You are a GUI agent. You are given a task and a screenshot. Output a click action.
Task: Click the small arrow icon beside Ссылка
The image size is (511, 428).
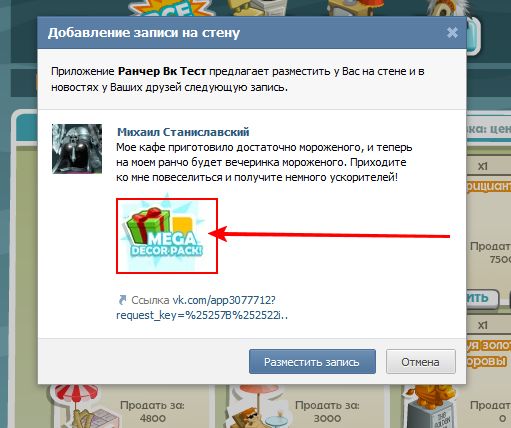pos(122,300)
